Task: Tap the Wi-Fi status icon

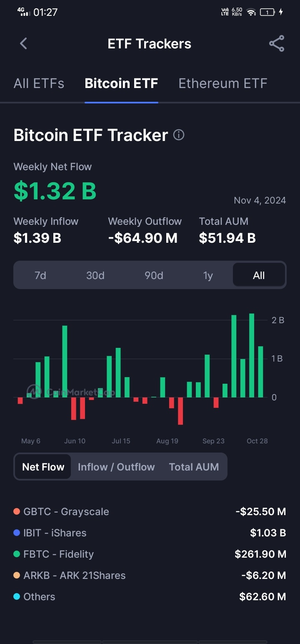Action: click(x=251, y=12)
